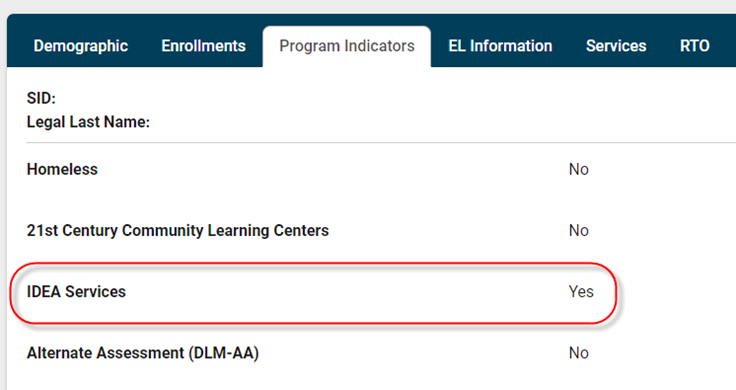Click the Alternate Assessment (DLM-AA) label
This screenshot has height=390, width=736.
point(143,353)
